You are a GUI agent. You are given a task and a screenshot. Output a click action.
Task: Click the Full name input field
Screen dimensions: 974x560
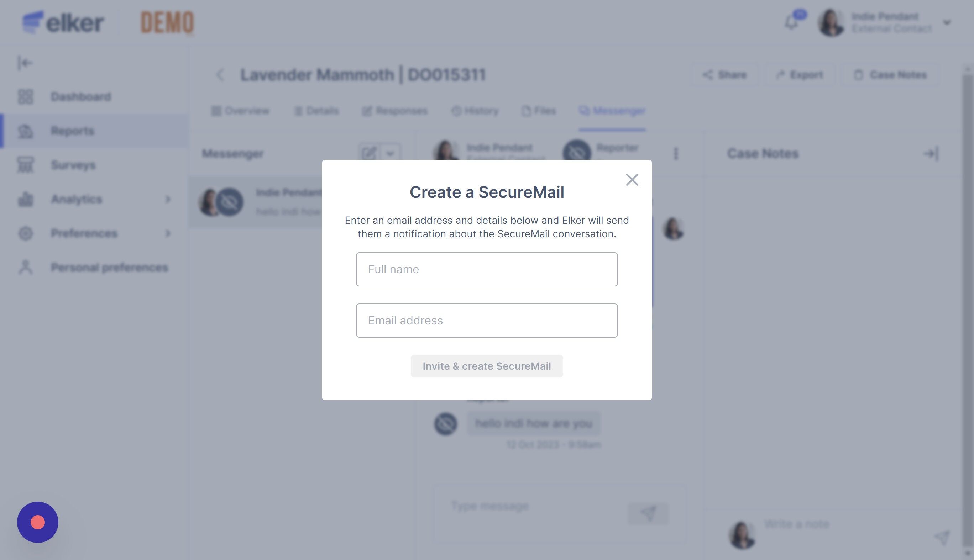[487, 269]
